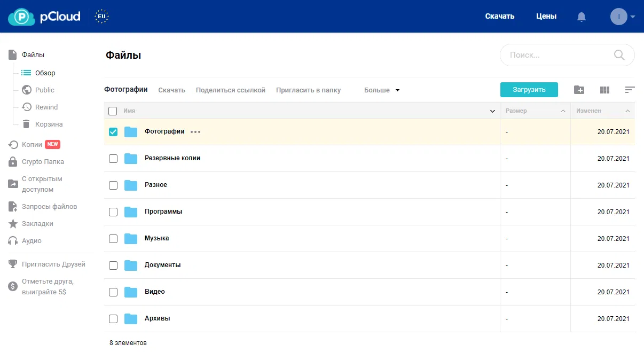
Task: Check the Программы checkbox
Action: 113,212
